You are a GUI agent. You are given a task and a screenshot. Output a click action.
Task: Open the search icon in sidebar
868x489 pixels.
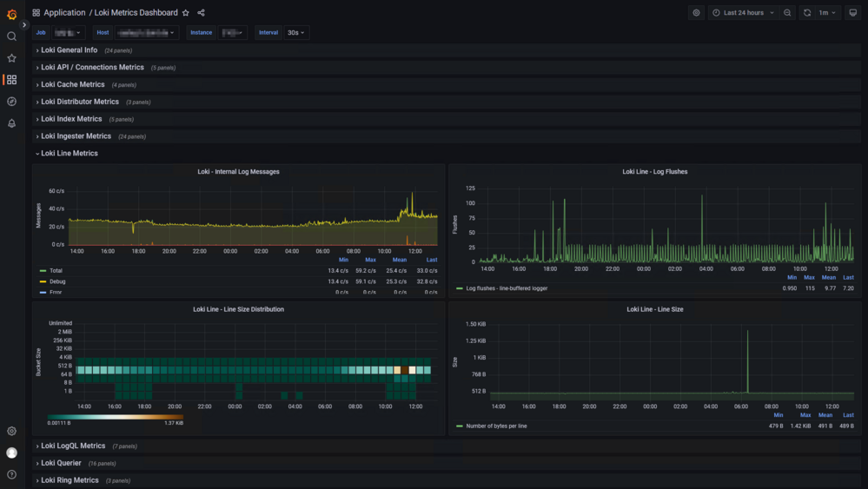(11, 36)
